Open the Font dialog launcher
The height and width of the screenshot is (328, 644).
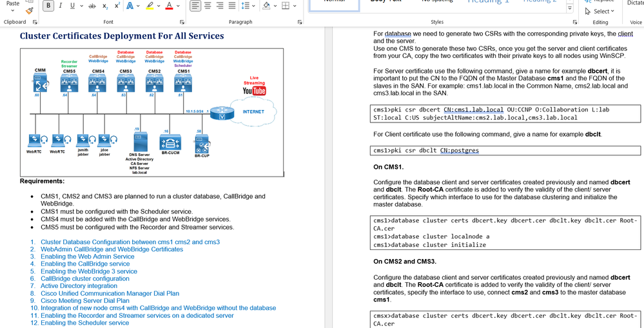[182, 22]
